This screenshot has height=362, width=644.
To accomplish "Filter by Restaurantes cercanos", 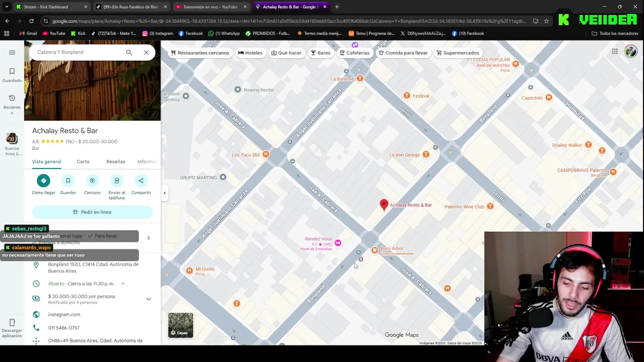I will click(x=200, y=53).
